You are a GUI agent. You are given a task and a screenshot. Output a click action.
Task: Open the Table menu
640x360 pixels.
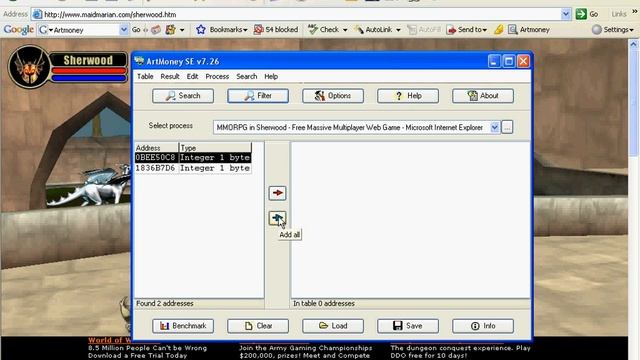tap(145, 76)
